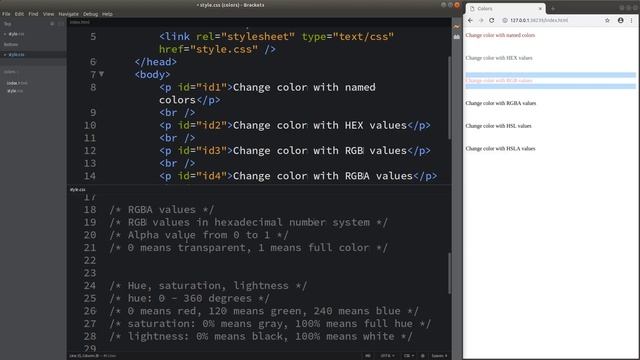Screen dimensions: 640x360
Task: Click 'Change color with HSLA values' in browser
Action: point(500,149)
